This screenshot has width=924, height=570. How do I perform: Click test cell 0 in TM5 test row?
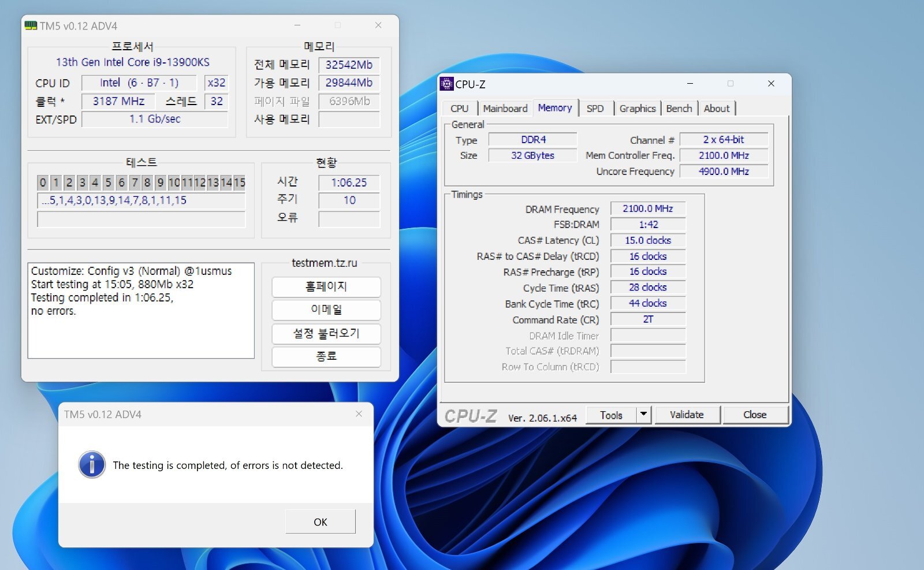pyautogui.click(x=43, y=182)
